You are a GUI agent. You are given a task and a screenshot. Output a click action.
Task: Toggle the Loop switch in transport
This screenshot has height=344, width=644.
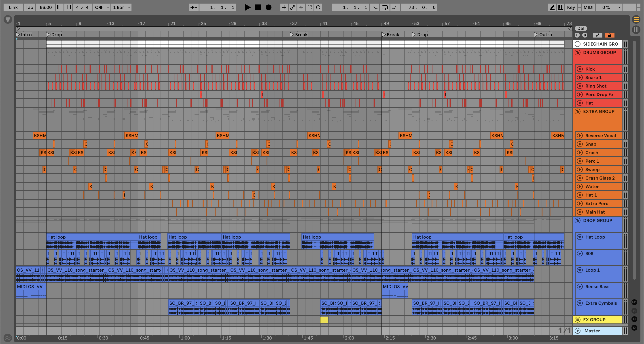click(385, 8)
